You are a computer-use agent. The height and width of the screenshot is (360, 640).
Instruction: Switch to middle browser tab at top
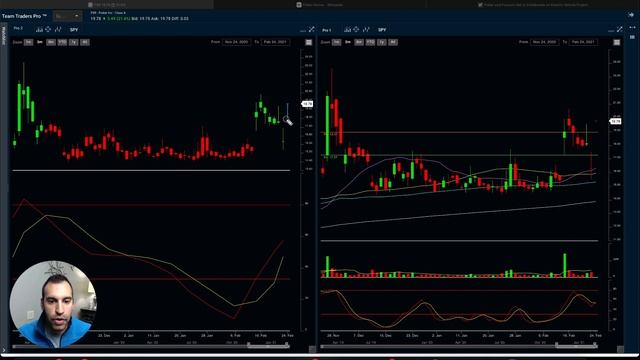click(x=320, y=4)
